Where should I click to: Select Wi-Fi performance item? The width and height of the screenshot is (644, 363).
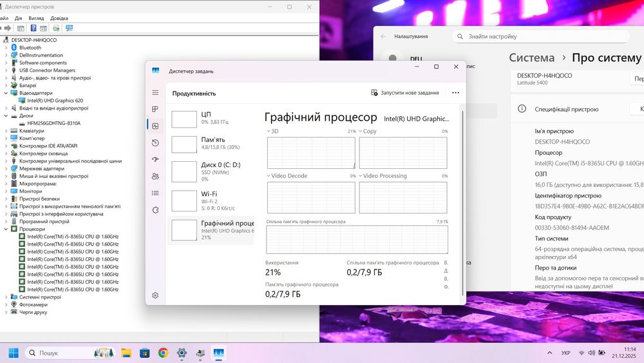pos(211,201)
